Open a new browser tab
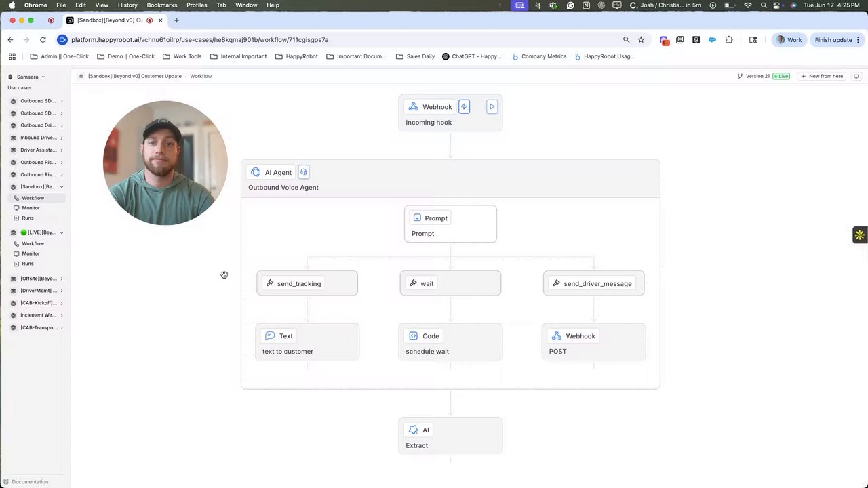The image size is (868, 488). (x=176, y=20)
